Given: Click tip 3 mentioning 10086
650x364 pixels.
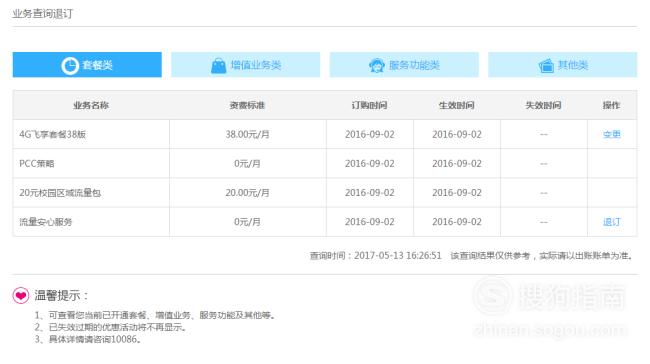Looking at the screenshot, I should pos(89,340).
